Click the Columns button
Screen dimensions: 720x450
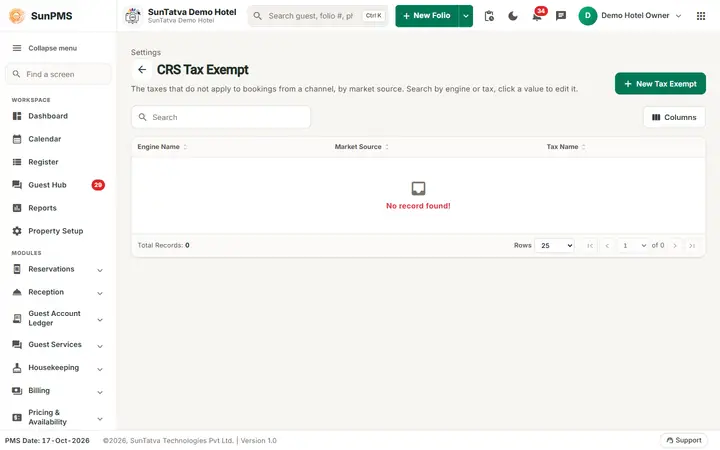pyautogui.click(x=674, y=117)
